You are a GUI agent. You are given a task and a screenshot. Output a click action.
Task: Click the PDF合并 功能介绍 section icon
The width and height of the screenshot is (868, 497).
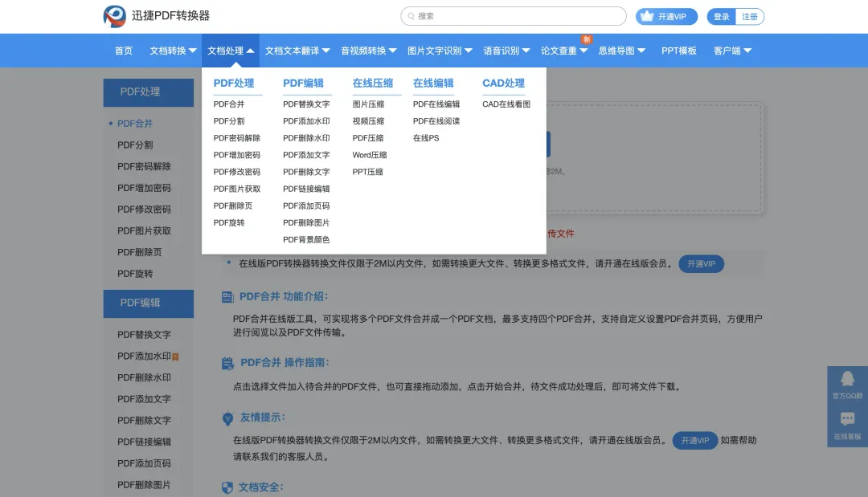pyautogui.click(x=227, y=297)
